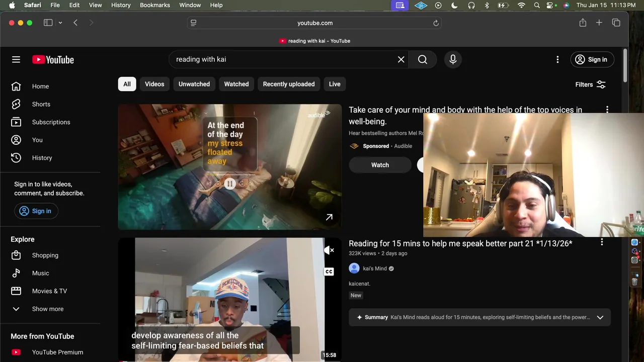The width and height of the screenshot is (644, 362).
Task: Expand the video Summary chevron
Action: pyautogui.click(x=600, y=317)
